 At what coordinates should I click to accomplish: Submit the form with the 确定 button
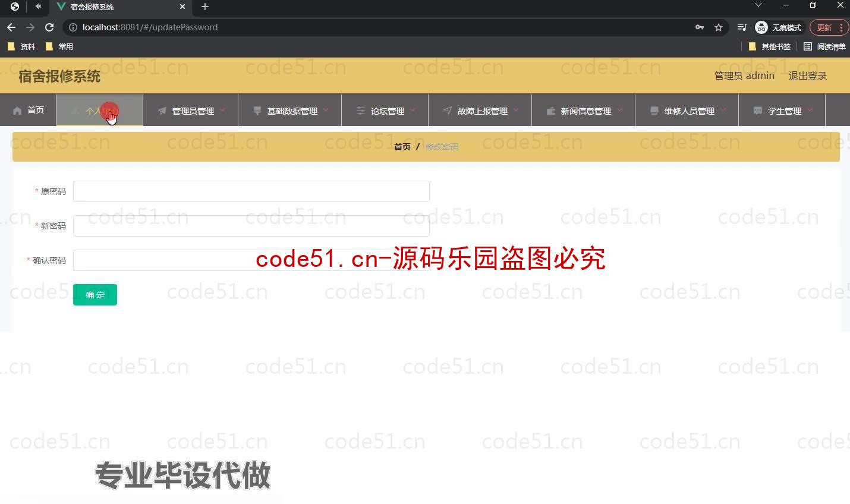click(95, 295)
